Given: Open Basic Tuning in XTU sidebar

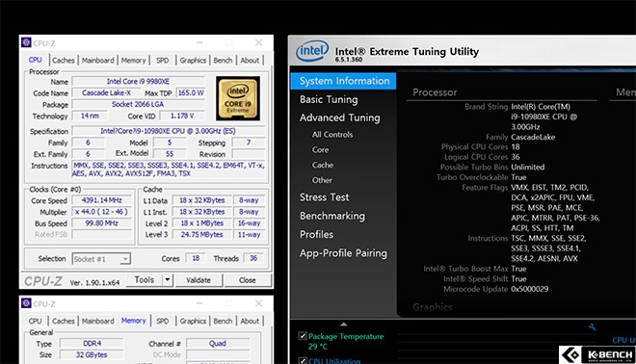Looking at the screenshot, I should click(329, 99).
